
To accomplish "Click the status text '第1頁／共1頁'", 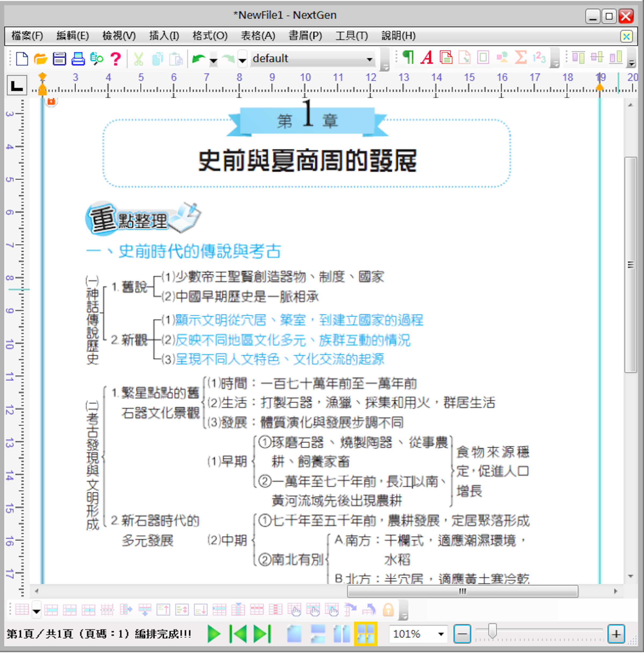I will pos(40,634).
